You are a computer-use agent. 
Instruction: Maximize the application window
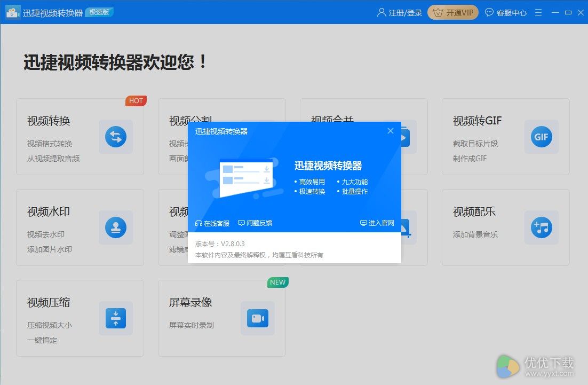click(568, 13)
